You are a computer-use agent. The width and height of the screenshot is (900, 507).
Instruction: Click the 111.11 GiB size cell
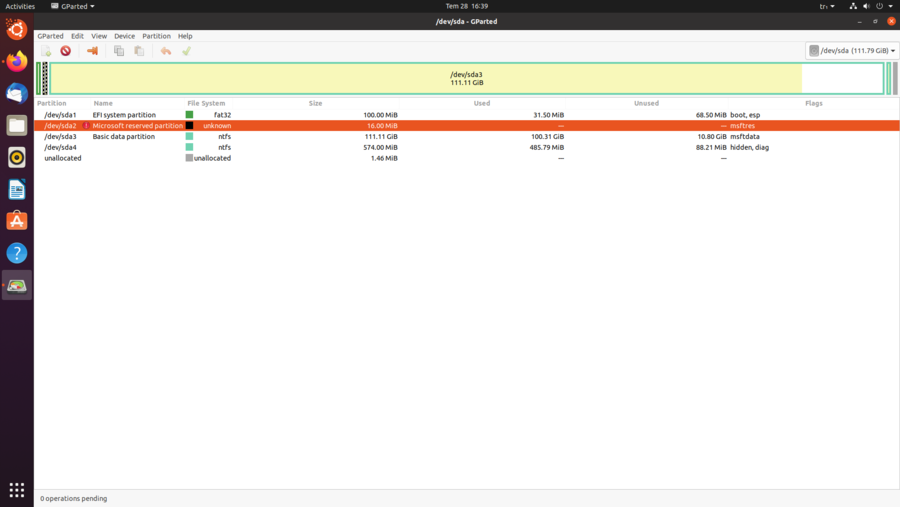(x=381, y=137)
